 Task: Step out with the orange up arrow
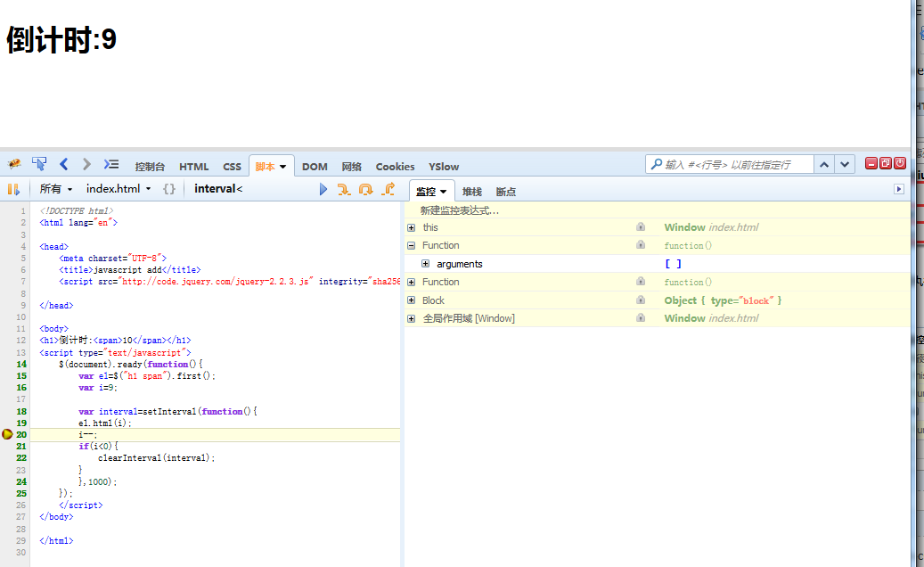tap(388, 189)
